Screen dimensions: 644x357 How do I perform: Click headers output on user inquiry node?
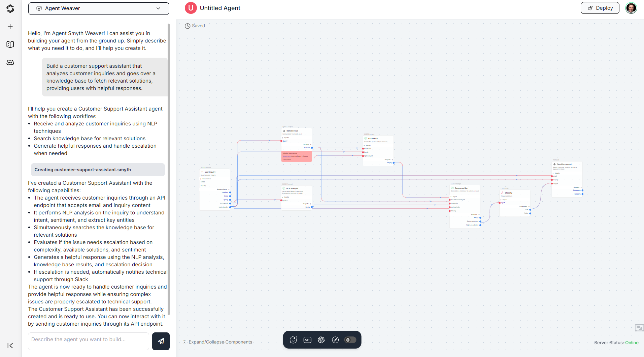(230, 192)
